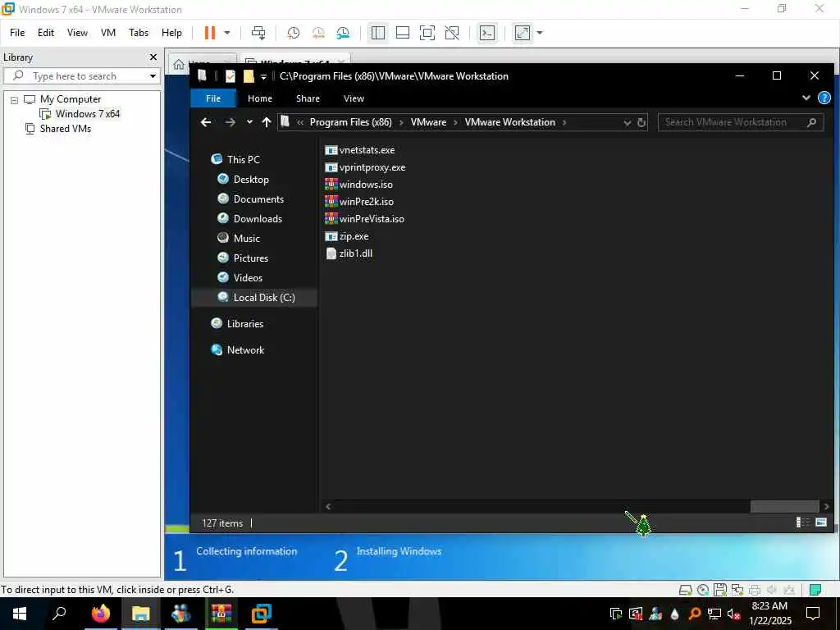Image resolution: width=840 pixels, height=630 pixels.
Task: Open the power options dropdown beside pause
Action: pos(227,33)
